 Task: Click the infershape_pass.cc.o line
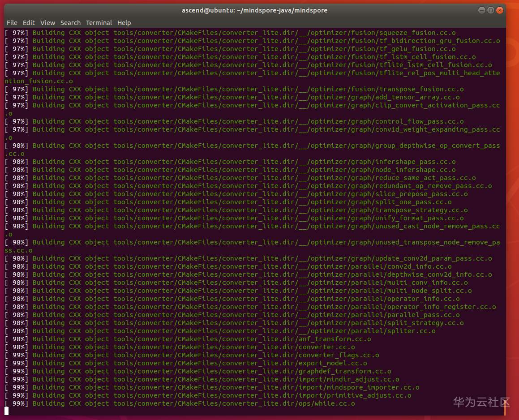(230, 162)
